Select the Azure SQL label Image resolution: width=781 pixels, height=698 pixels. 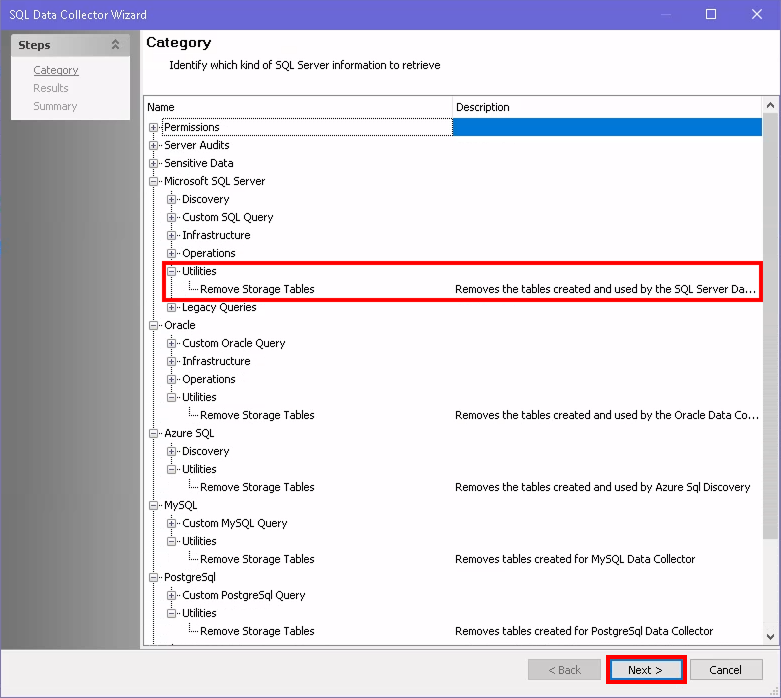[x=189, y=433]
